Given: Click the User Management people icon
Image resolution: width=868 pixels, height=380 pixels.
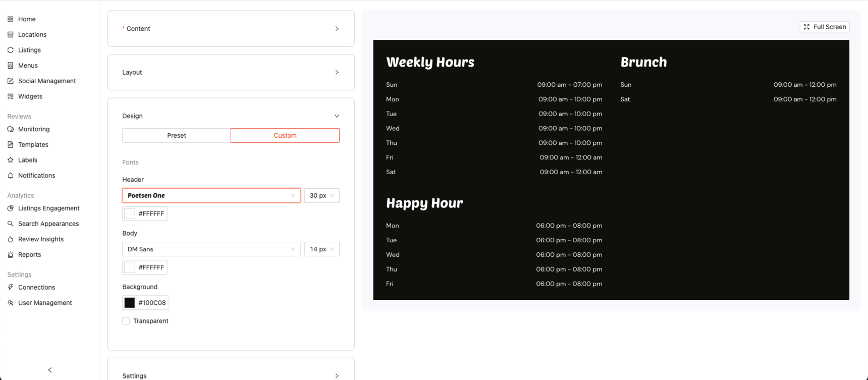Looking at the screenshot, I should click(11, 303).
